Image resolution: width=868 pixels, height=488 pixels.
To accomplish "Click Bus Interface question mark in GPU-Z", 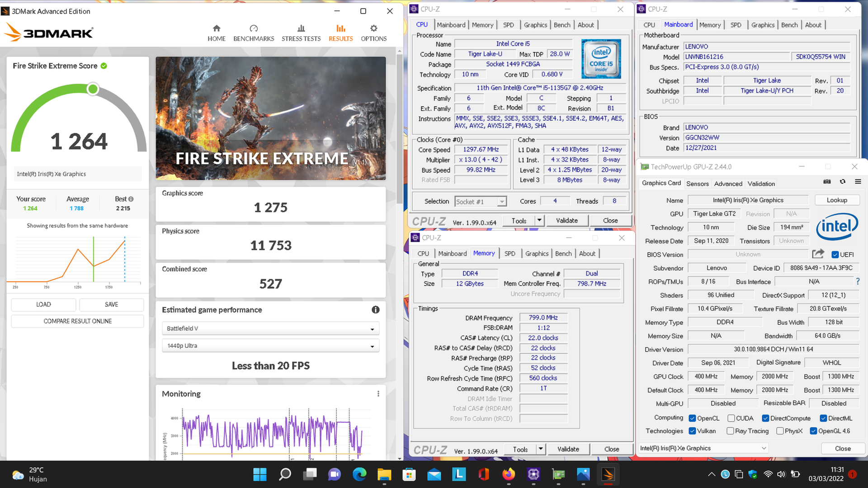I will coord(858,281).
